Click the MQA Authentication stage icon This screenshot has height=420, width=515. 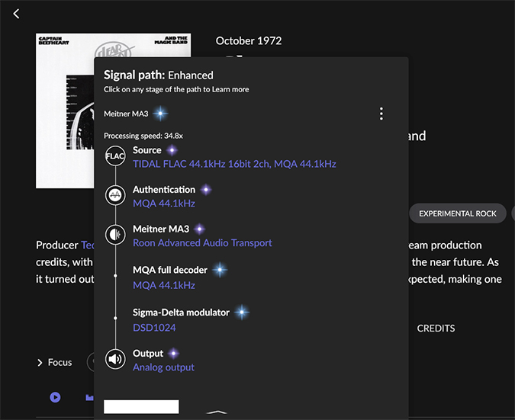(x=115, y=196)
